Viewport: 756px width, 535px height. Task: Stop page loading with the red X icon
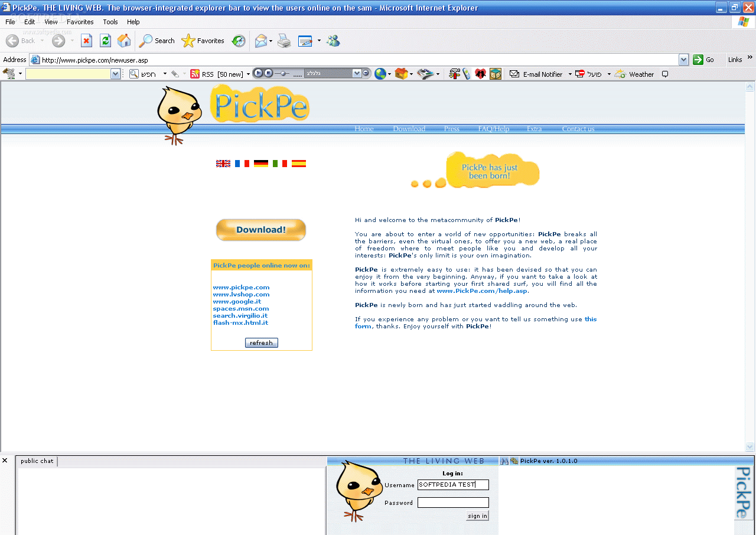(86, 41)
